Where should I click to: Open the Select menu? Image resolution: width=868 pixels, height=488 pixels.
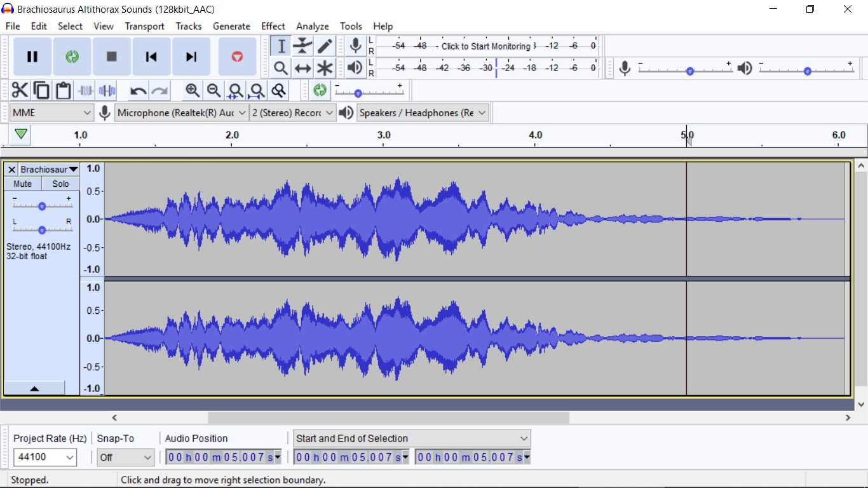70,26
